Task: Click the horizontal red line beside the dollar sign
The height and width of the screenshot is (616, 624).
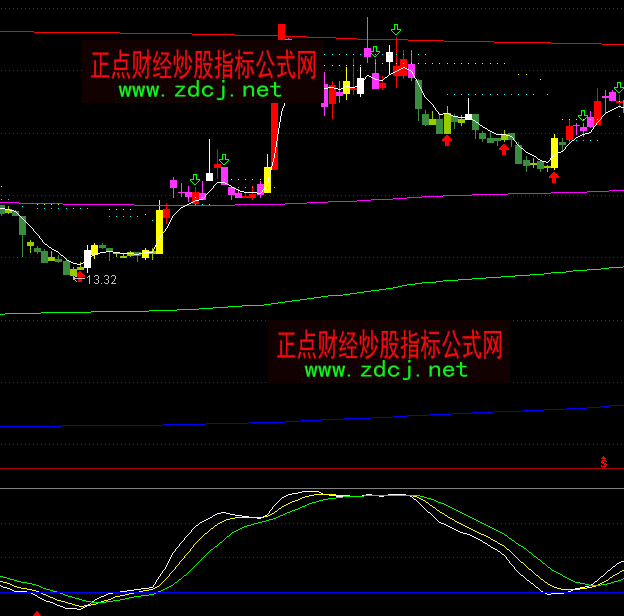Action: [x=300, y=468]
